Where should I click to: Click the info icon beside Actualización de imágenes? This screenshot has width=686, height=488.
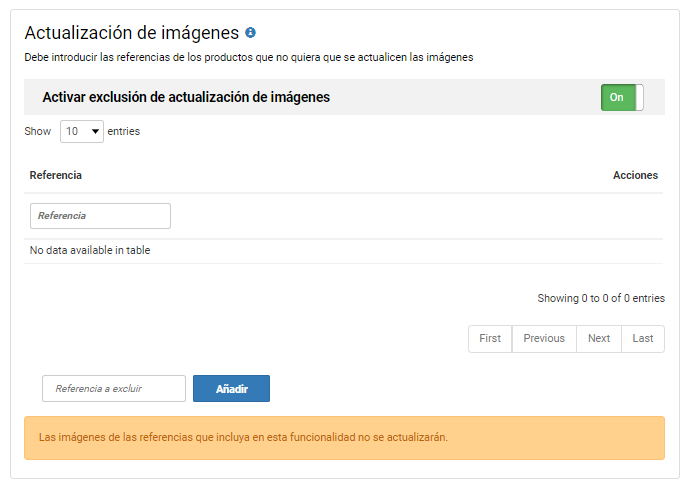(250, 33)
